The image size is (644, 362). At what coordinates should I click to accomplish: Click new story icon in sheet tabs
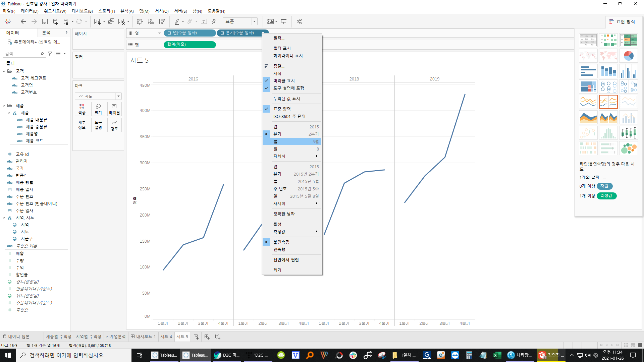pyautogui.click(x=218, y=337)
